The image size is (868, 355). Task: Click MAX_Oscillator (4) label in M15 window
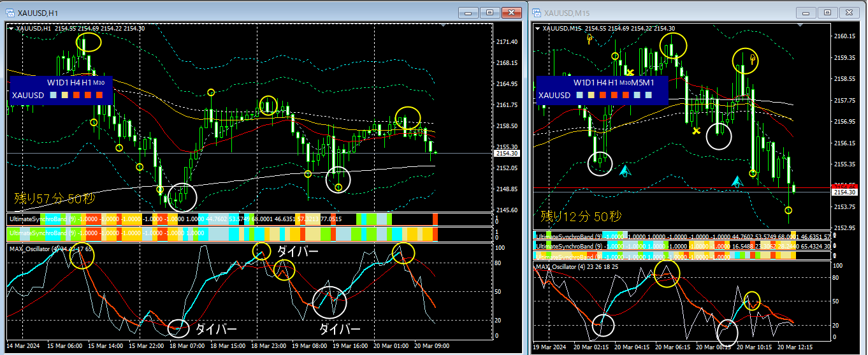click(x=562, y=266)
